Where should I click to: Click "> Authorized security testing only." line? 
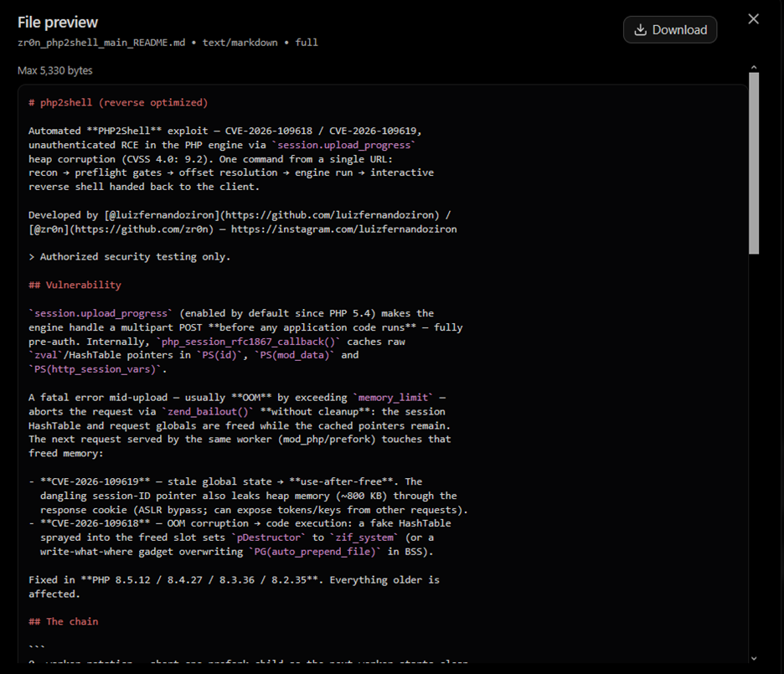(130, 257)
